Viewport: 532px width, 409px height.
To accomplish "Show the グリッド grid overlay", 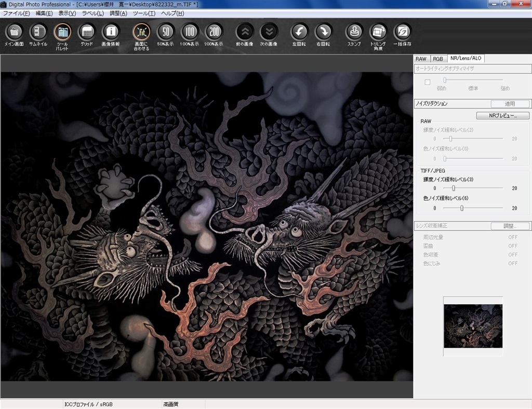I will (x=87, y=35).
